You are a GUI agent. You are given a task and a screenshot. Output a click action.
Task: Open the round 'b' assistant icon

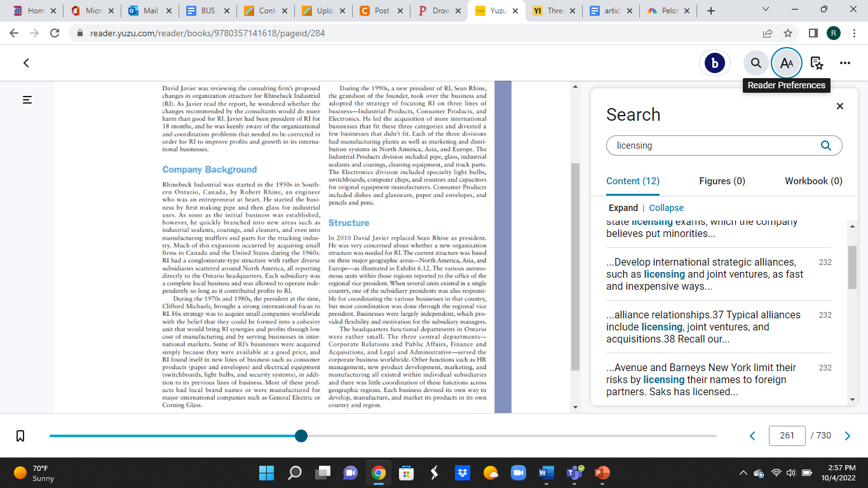click(715, 63)
